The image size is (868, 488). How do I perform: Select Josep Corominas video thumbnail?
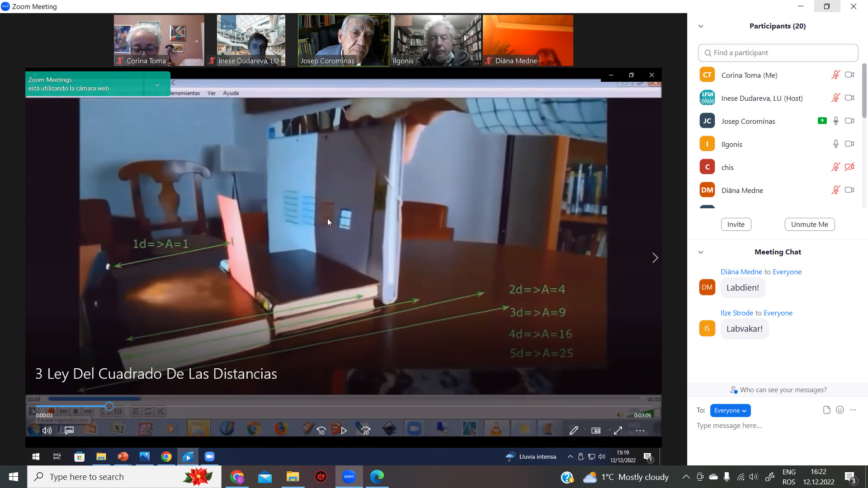coord(344,41)
